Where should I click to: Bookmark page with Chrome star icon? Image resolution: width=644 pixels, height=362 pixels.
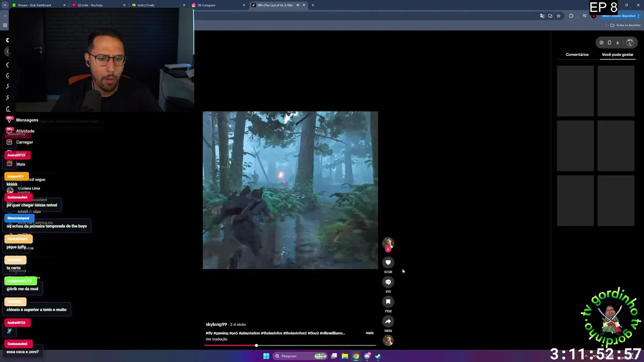click(x=558, y=16)
